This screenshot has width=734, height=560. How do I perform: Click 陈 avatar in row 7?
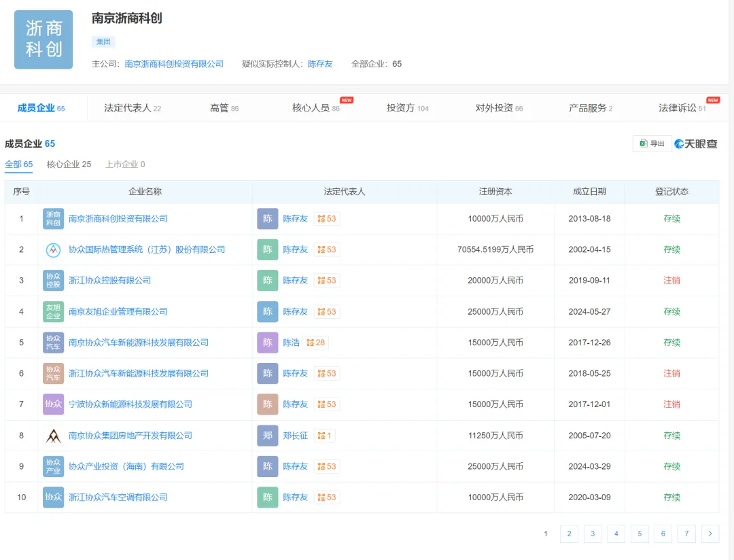(x=268, y=404)
